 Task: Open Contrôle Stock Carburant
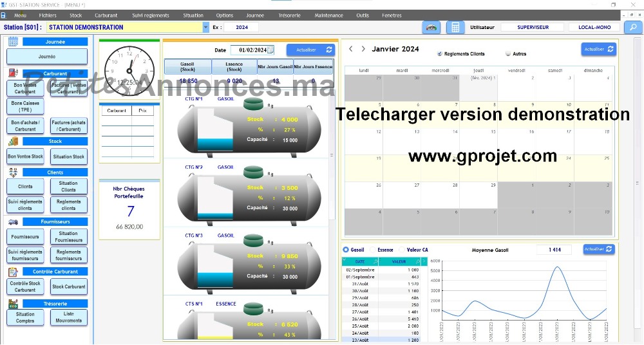(x=25, y=286)
